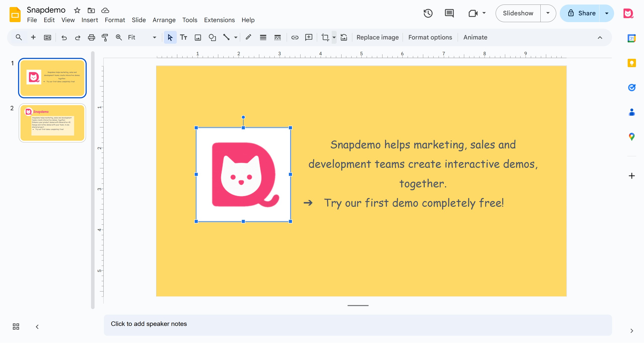Image resolution: width=644 pixels, height=343 pixels.
Task: Insert an image from toolbar
Action: (x=198, y=37)
